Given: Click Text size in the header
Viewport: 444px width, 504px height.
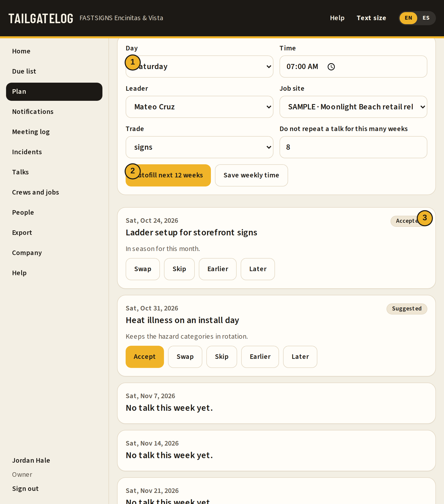Looking at the screenshot, I should [371, 18].
